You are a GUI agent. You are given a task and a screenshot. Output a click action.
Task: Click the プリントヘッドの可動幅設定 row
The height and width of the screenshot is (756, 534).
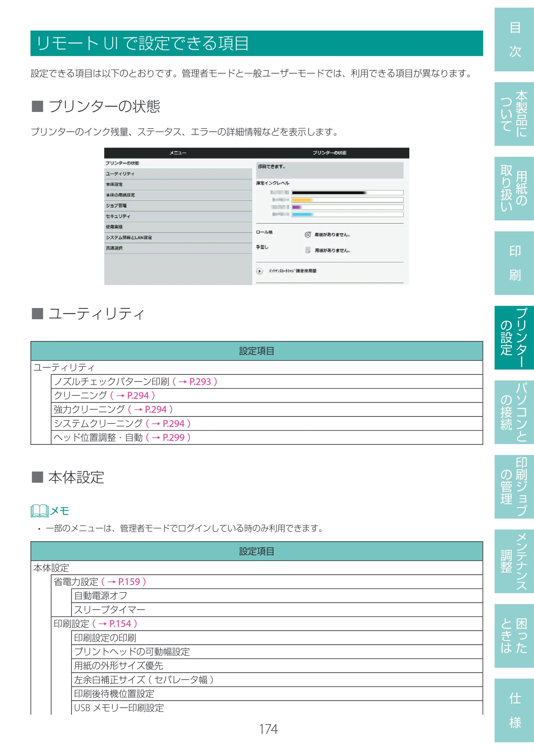277,652
